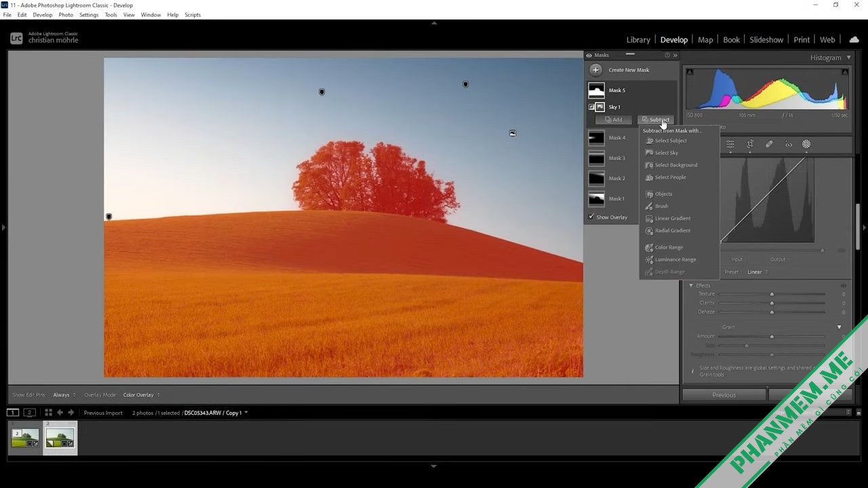Toggle the shadow clipping indicator in the histogram
Image resolution: width=868 pixels, height=488 pixels.
[x=690, y=72]
